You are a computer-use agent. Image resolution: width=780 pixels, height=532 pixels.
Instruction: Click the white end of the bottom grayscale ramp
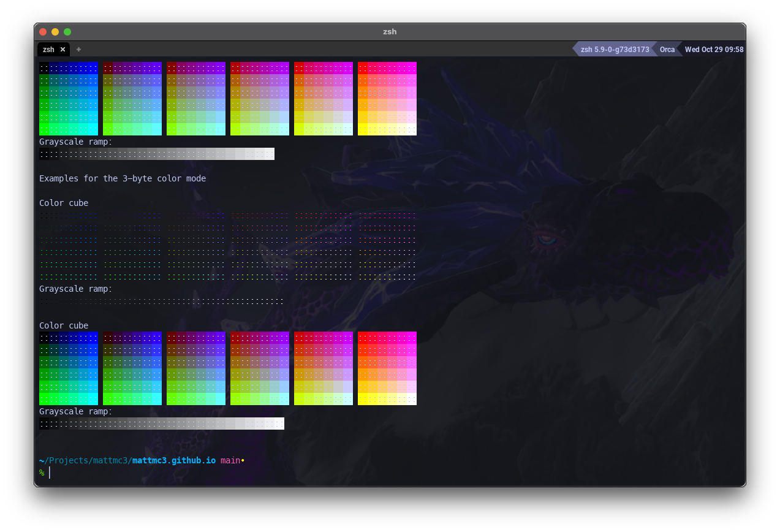point(279,424)
